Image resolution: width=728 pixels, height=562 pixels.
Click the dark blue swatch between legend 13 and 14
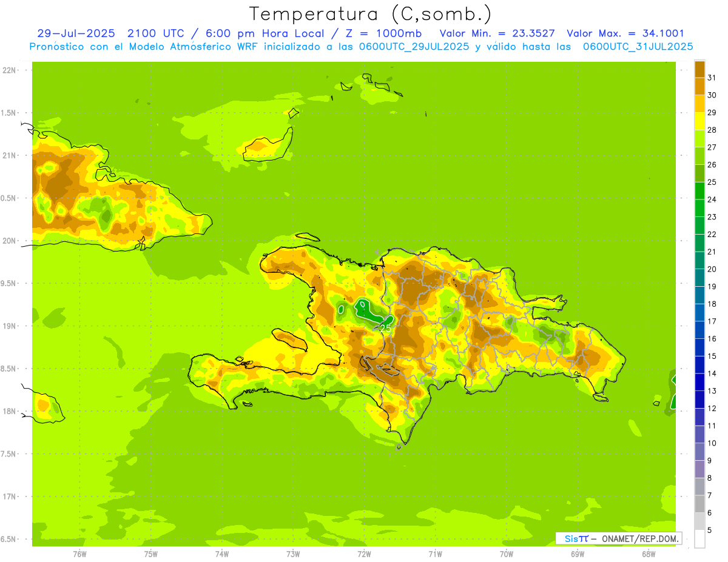click(699, 382)
